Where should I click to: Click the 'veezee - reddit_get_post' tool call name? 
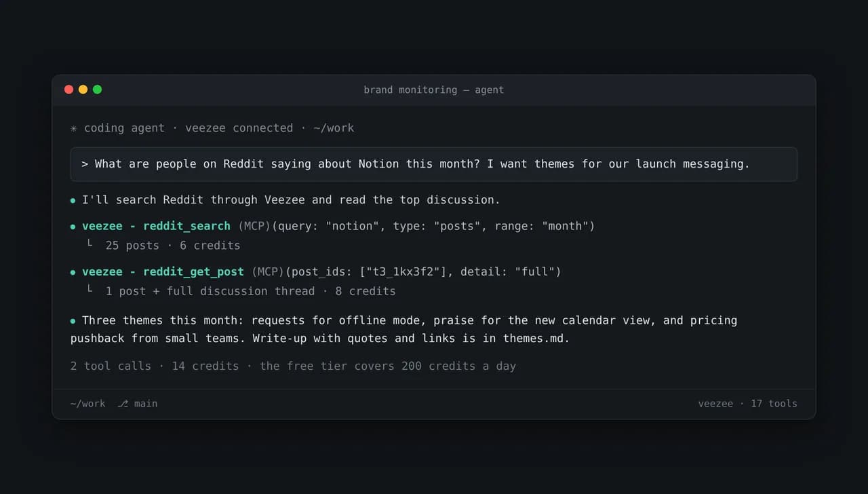[x=163, y=271]
